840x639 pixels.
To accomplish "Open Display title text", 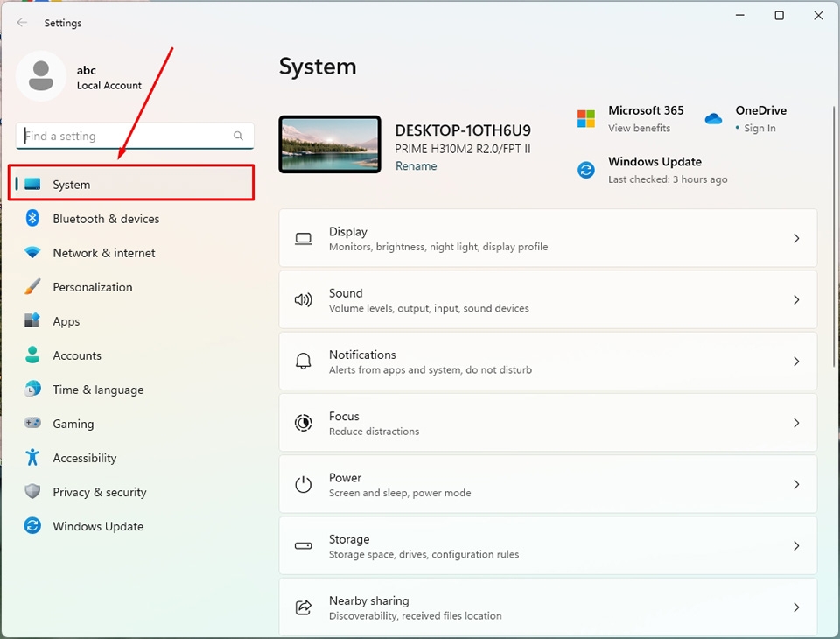I will click(x=348, y=232).
